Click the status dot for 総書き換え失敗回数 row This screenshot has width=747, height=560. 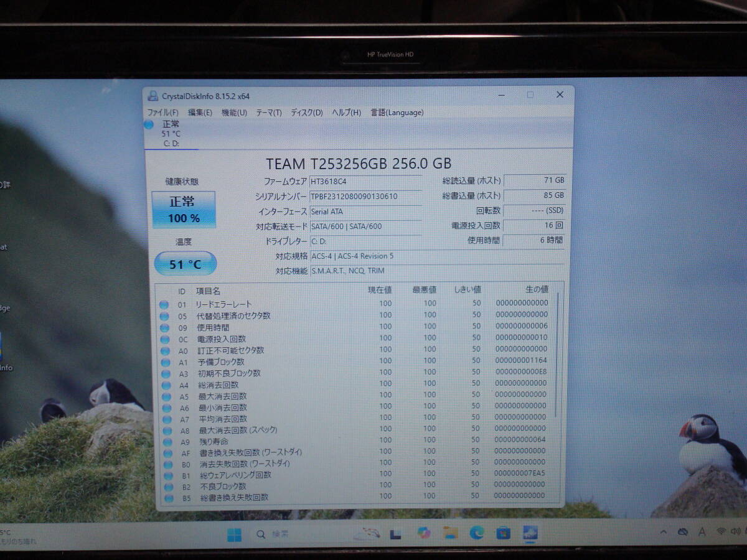[x=168, y=498]
